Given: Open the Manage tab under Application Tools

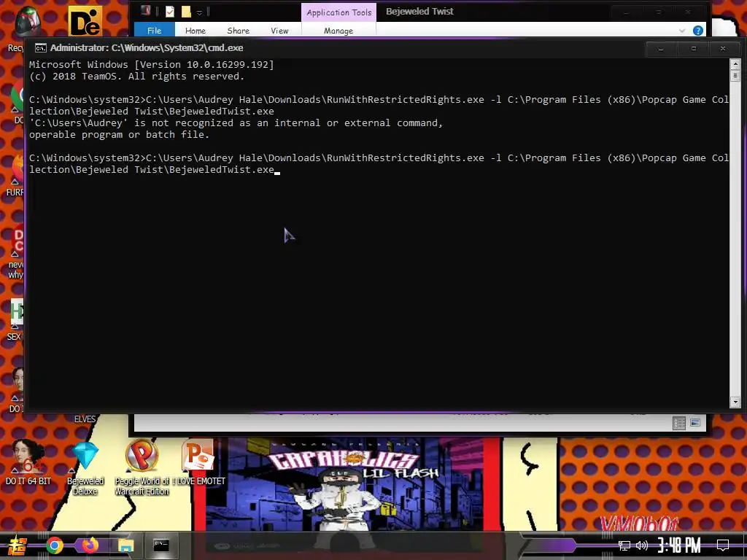Looking at the screenshot, I should (x=338, y=31).
